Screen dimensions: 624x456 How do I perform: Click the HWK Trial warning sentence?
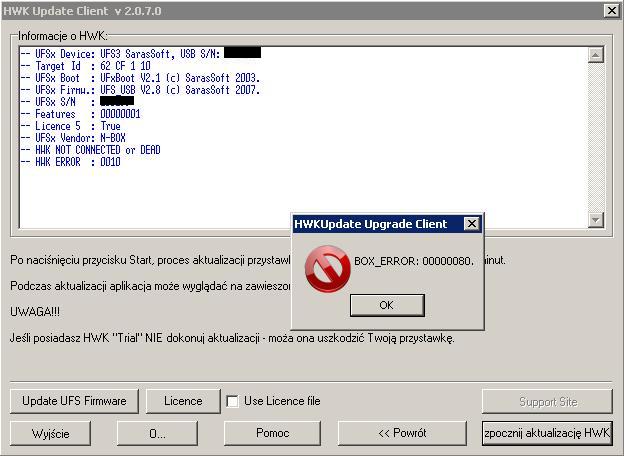point(232,339)
